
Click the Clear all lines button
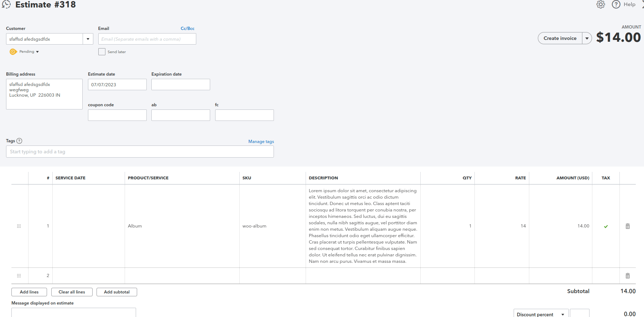coord(72,292)
